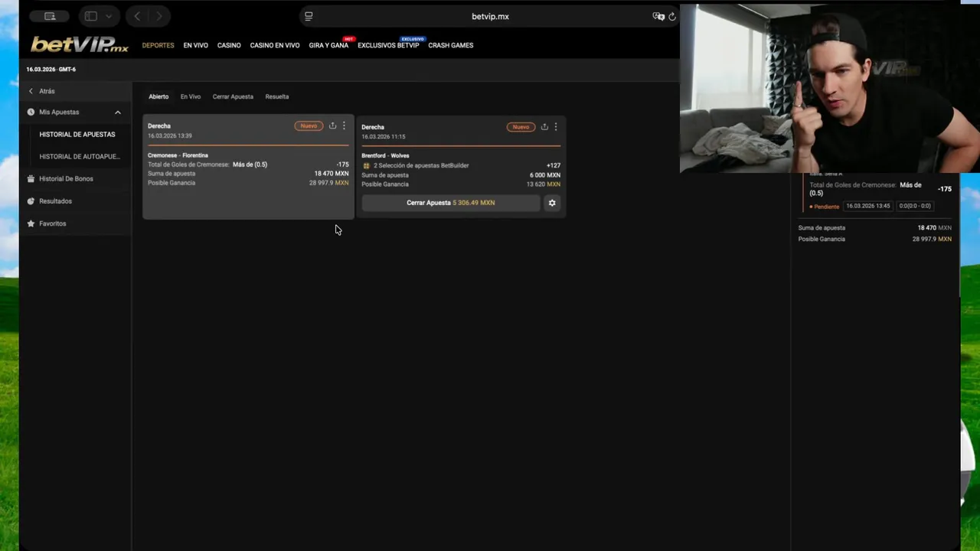Click 'Brentford - Wolves' match title

(x=385, y=156)
